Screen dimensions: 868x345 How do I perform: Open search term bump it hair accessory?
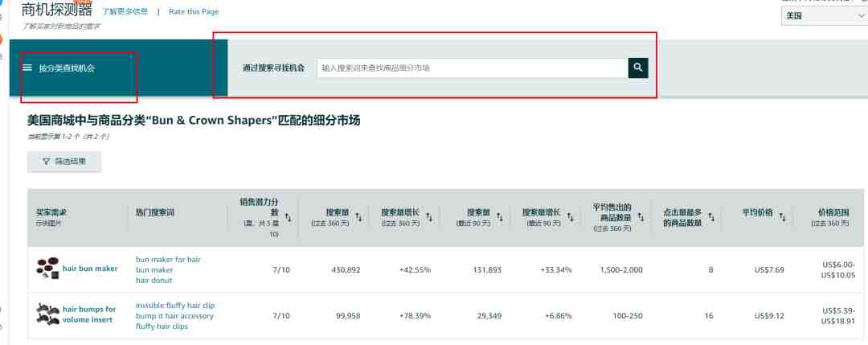coord(174,316)
